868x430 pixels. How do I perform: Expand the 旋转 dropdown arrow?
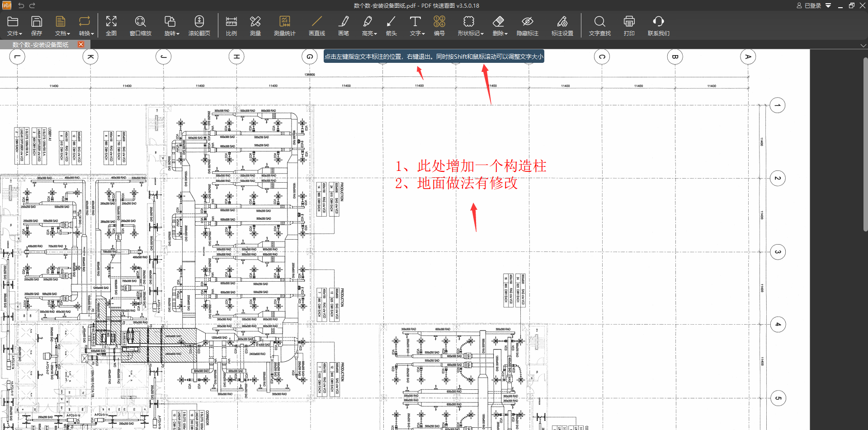click(178, 34)
